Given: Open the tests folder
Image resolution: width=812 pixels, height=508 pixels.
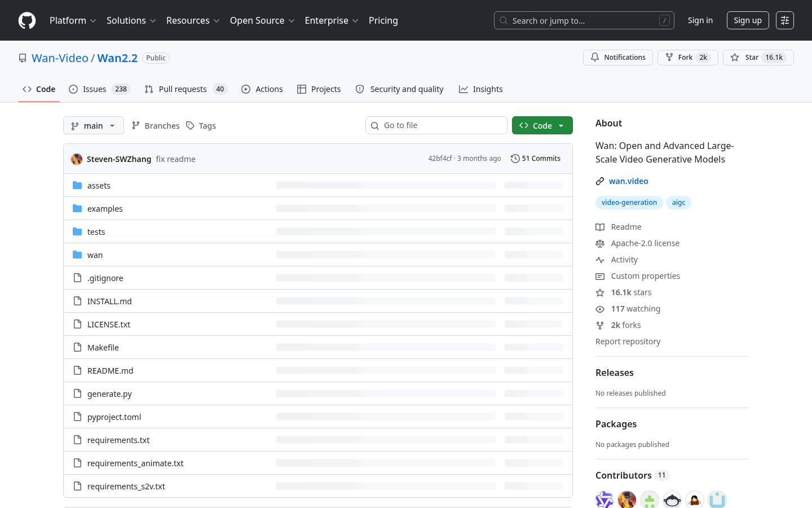Looking at the screenshot, I should 96,232.
